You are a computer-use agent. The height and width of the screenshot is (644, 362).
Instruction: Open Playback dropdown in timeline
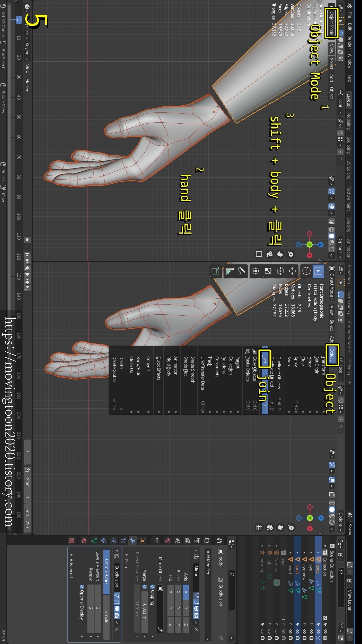click(27, 29)
